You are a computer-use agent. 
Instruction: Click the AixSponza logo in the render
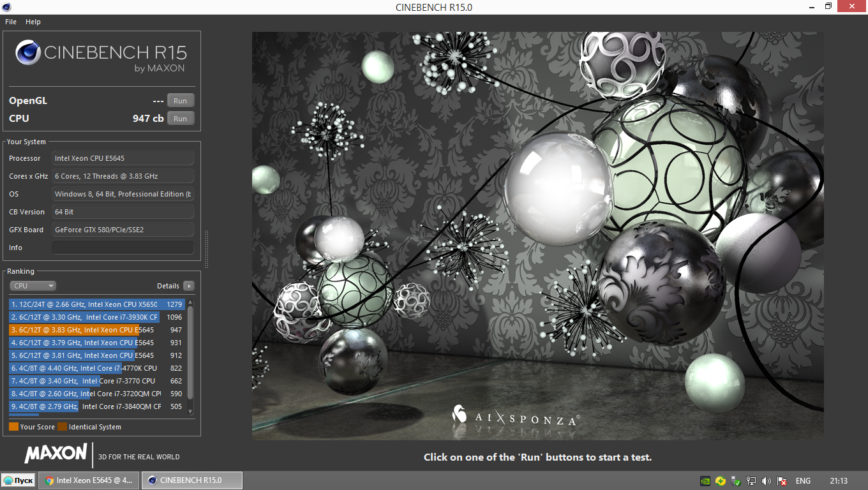pyautogui.click(x=516, y=415)
